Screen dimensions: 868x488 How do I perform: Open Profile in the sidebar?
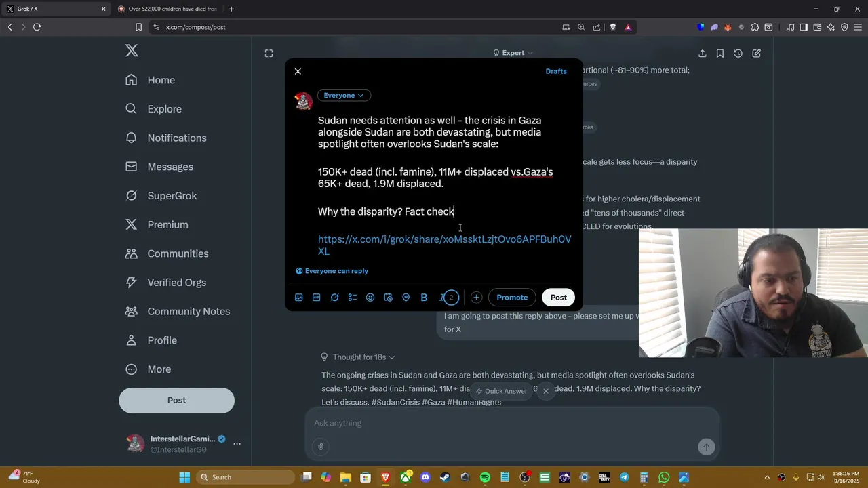pyautogui.click(x=151, y=340)
